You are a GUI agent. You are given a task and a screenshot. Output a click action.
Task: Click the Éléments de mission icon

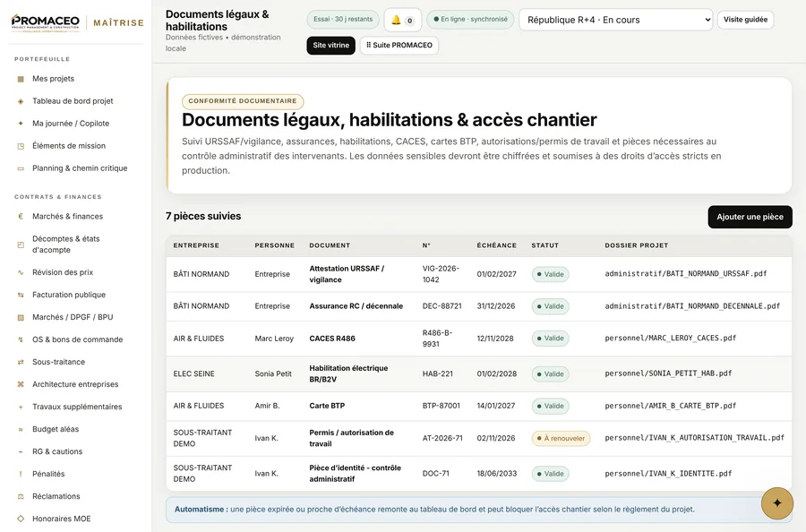21,146
